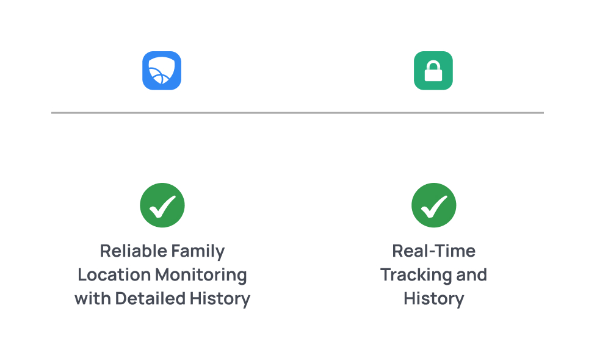
Task: Click the History line beneath "Tracking and"
Action: [433, 299]
